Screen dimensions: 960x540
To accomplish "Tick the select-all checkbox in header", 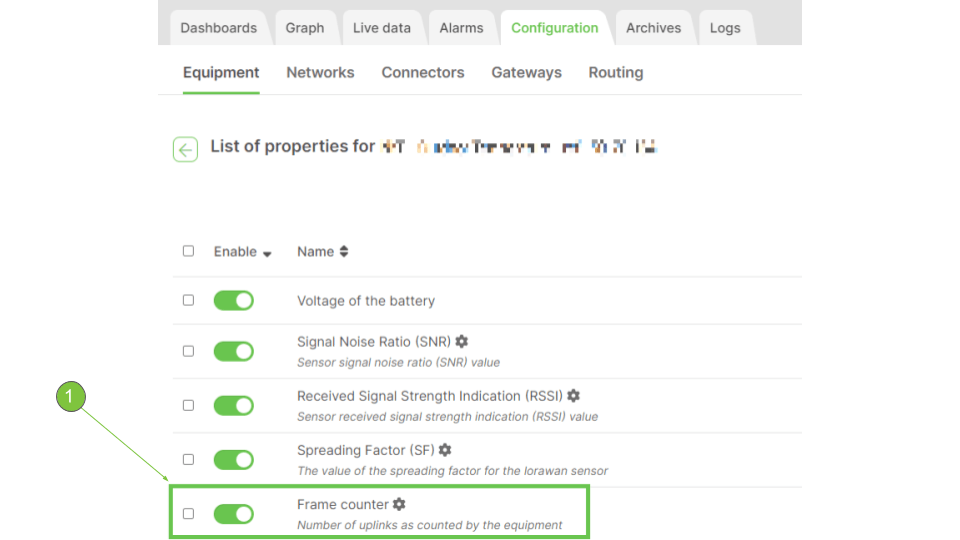I will coord(188,251).
